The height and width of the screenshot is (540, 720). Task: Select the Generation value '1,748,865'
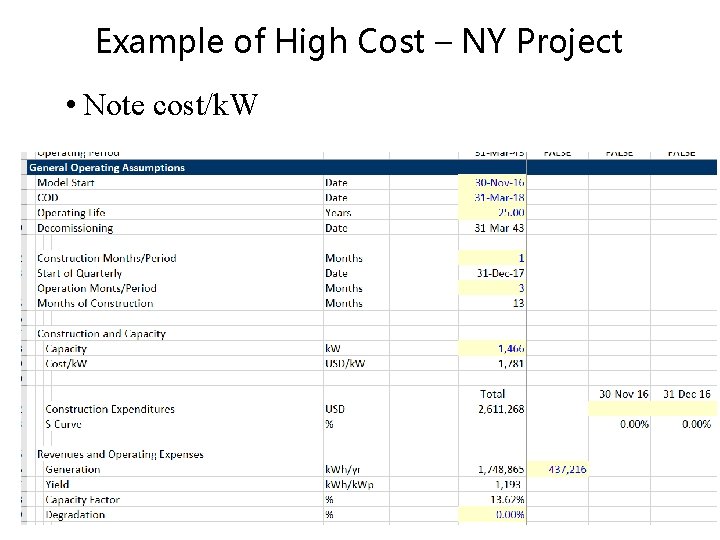click(501, 469)
